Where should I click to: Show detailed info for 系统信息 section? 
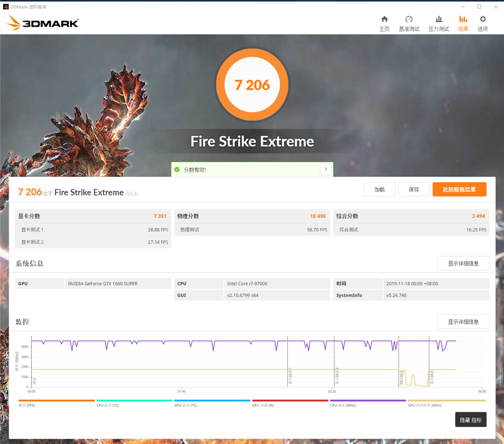[463, 263]
